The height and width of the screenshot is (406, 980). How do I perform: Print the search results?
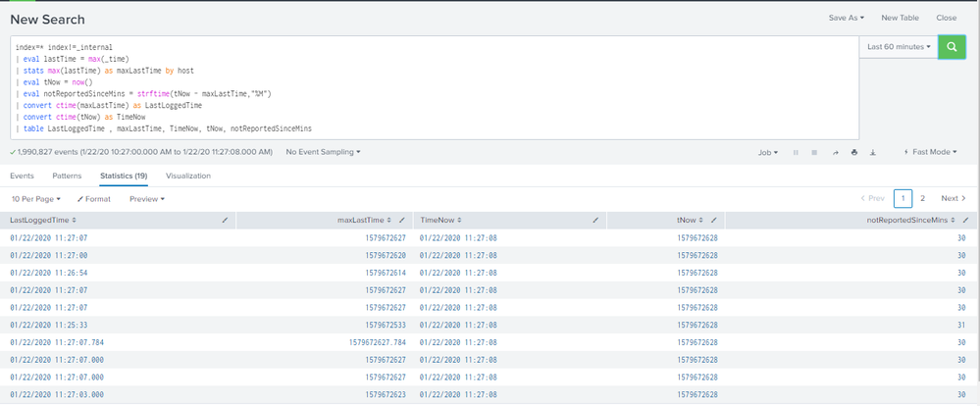(x=854, y=152)
